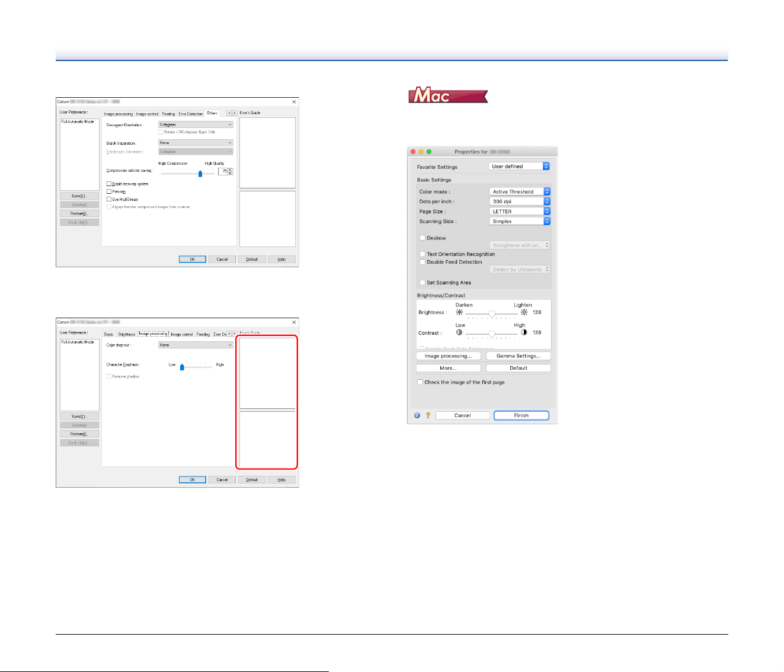The height and width of the screenshot is (672, 784).
Task: Click the Compression ratio slider thumb
Action: [200, 173]
